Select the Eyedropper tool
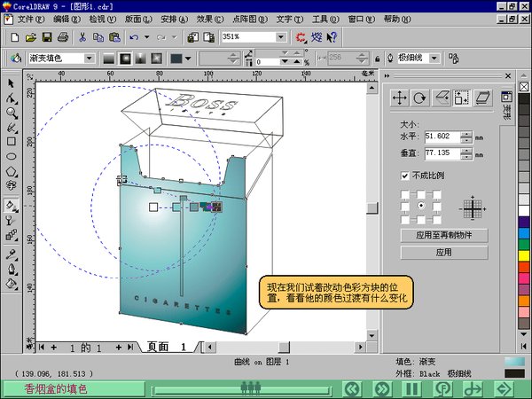Image resolution: width=532 pixels, height=399 pixels. [x=12, y=254]
